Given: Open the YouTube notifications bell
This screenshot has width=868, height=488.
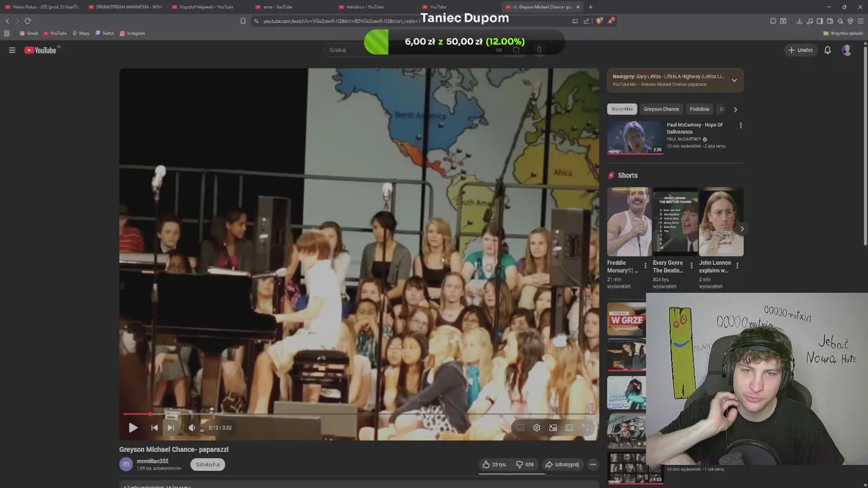Looking at the screenshot, I should (x=827, y=50).
